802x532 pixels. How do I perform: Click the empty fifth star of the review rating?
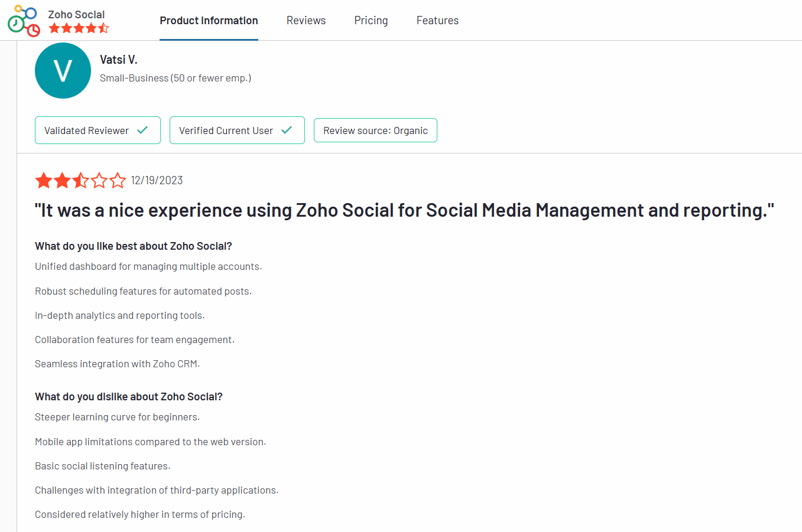[x=118, y=180]
